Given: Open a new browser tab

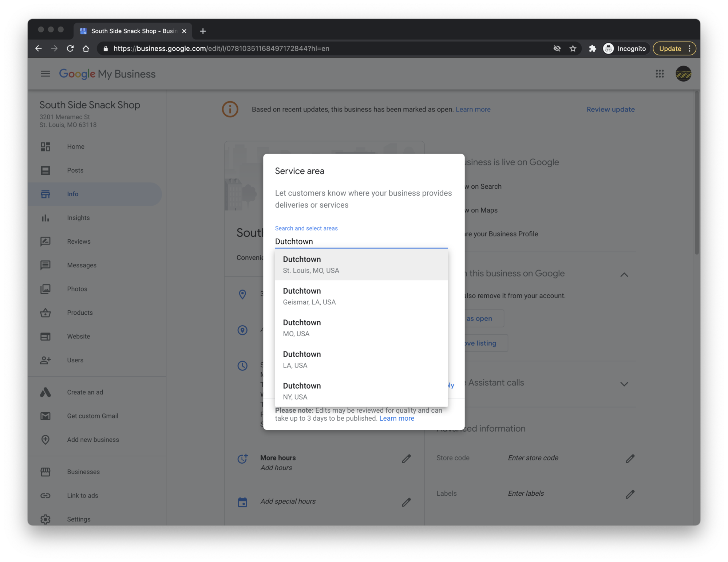Looking at the screenshot, I should click(x=203, y=31).
